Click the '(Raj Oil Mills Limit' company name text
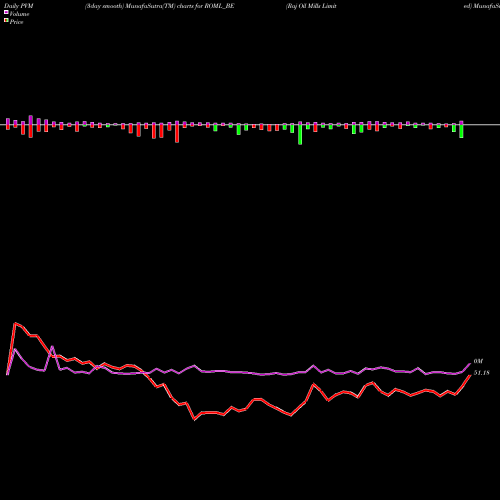The width and height of the screenshot is (500, 500). 311,6
